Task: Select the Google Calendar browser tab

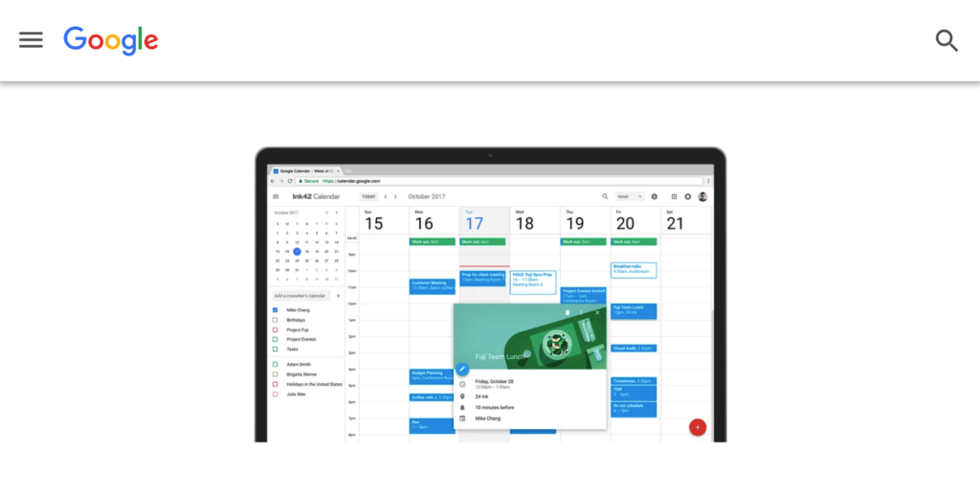Action: (306, 170)
